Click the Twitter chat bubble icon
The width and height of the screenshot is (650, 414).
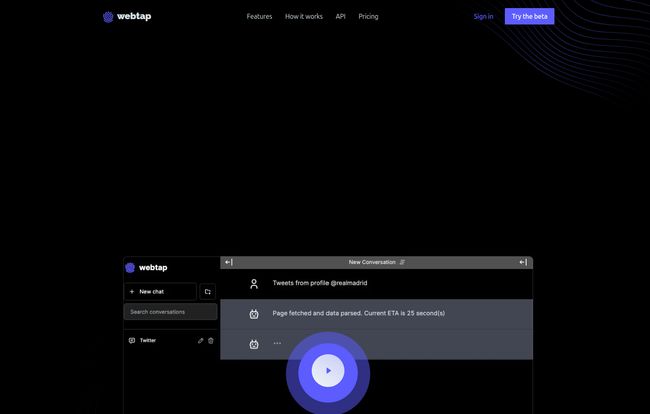(x=132, y=340)
